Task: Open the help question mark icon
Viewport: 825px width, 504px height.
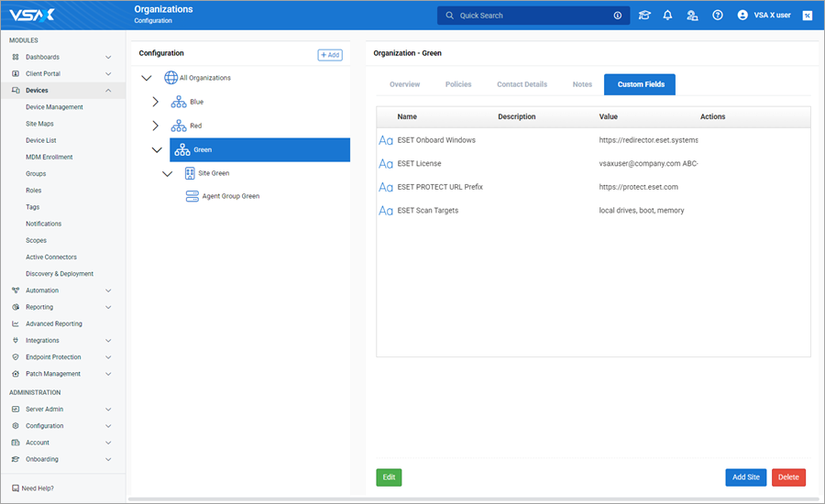Action: (x=718, y=16)
